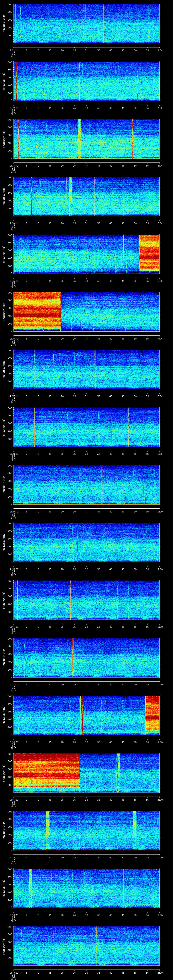Image resolution: width=173 pixels, height=980 pixels.
Task: Click the "16:00" end time label
Action: click(159, 857)
